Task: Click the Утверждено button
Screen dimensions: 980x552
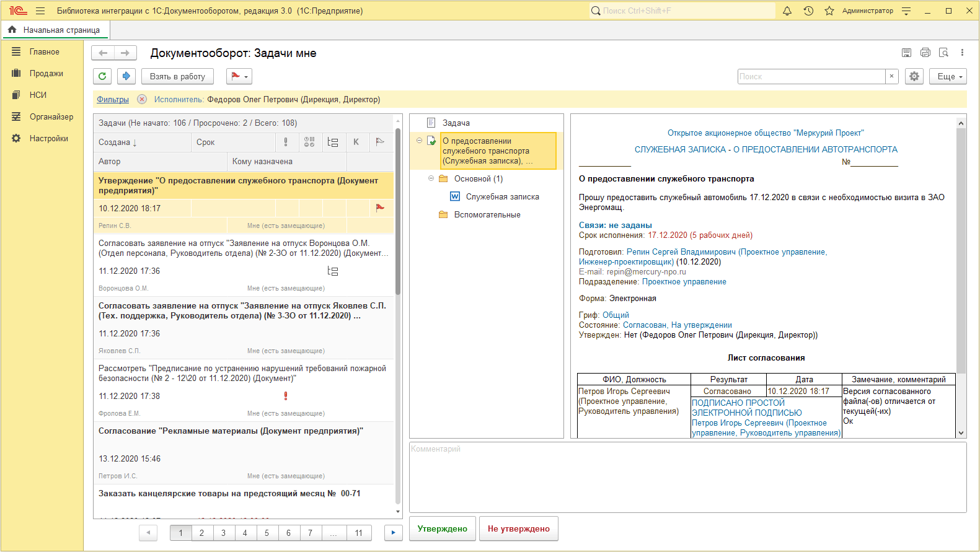Action: coord(443,528)
